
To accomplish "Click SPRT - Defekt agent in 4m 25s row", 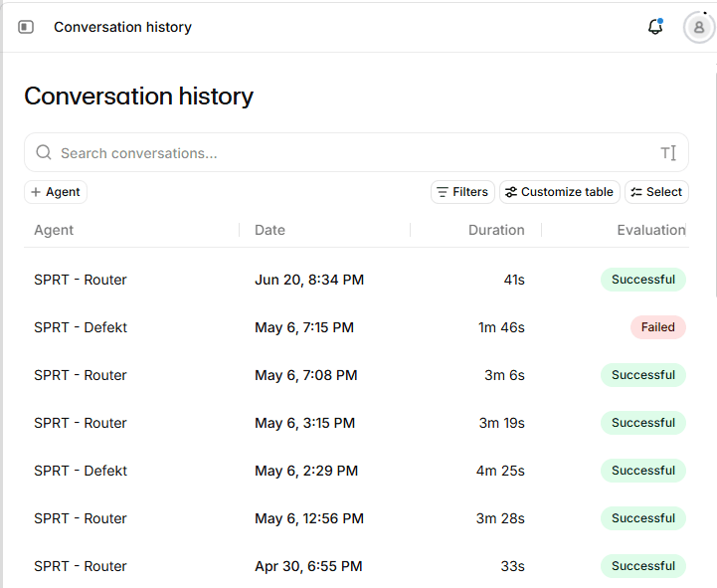I will click(x=81, y=471).
